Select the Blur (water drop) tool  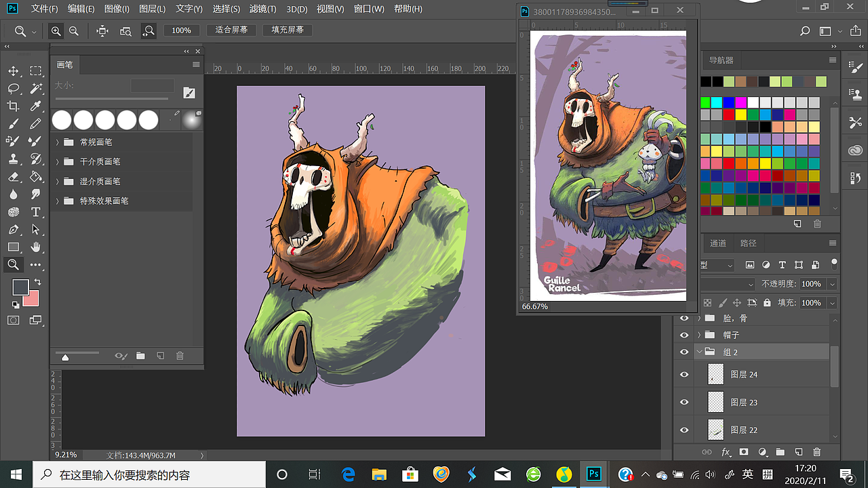click(x=13, y=195)
